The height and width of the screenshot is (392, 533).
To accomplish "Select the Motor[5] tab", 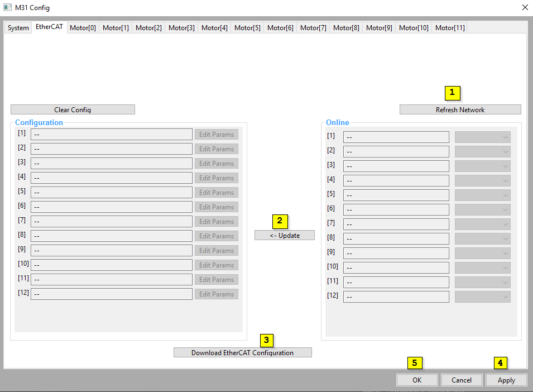I will point(247,27).
